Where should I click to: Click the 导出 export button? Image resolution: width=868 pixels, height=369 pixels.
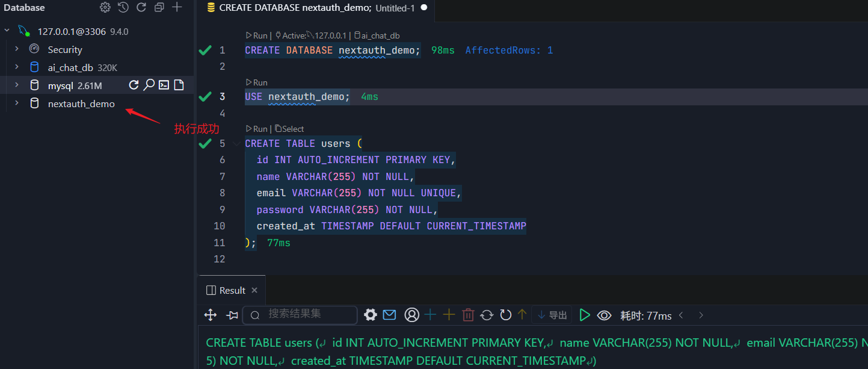pyautogui.click(x=552, y=315)
